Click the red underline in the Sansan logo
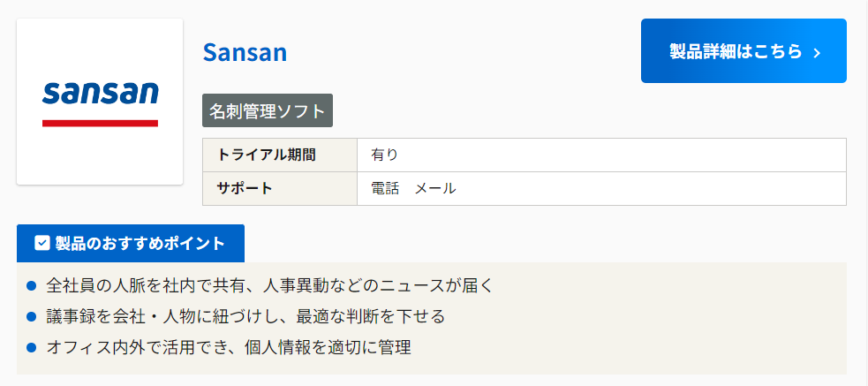 [x=100, y=123]
